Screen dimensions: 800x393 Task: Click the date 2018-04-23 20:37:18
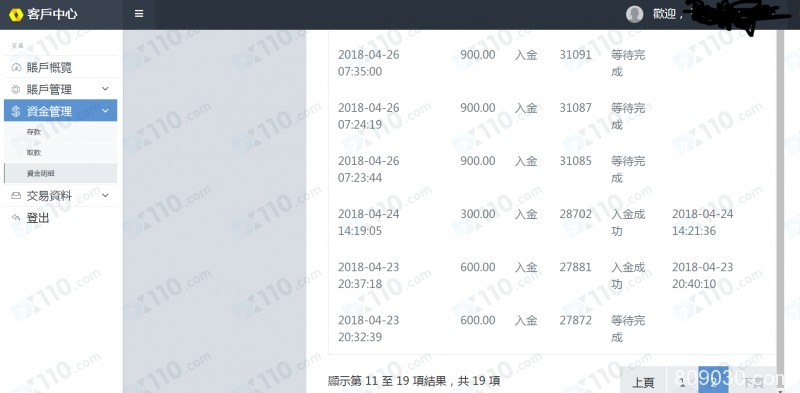[368, 276]
